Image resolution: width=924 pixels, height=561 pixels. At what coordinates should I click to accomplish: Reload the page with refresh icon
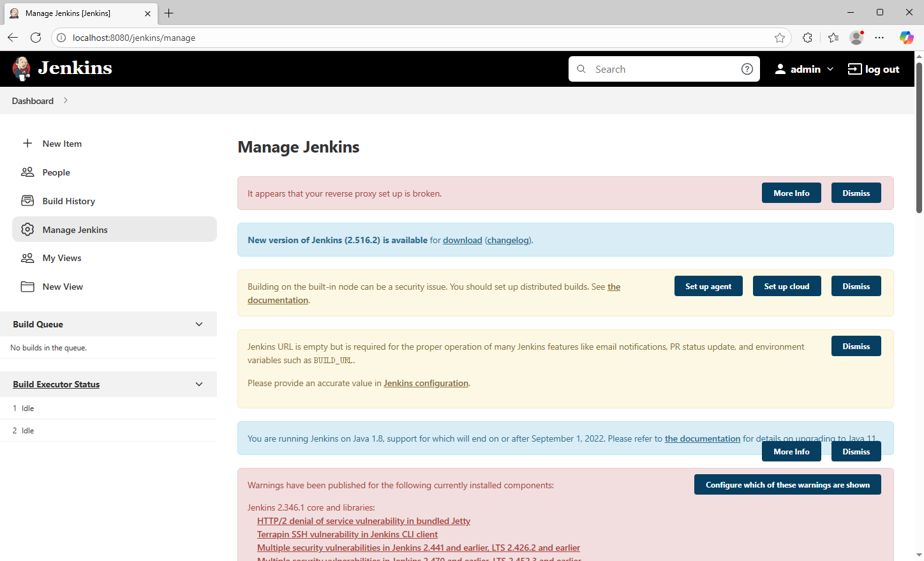click(x=36, y=38)
